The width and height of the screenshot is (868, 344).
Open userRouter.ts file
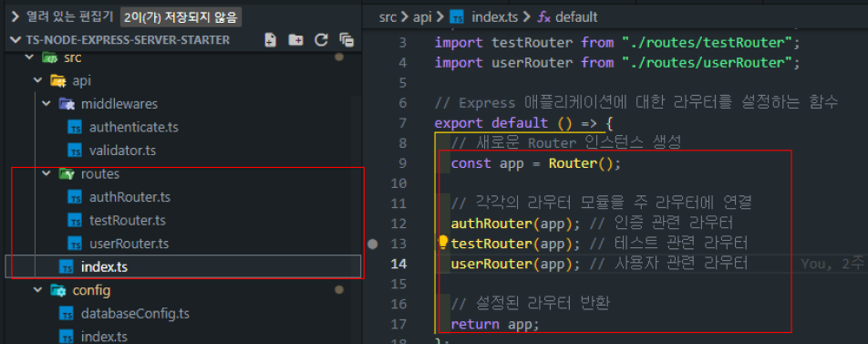(x=129, y=244)
